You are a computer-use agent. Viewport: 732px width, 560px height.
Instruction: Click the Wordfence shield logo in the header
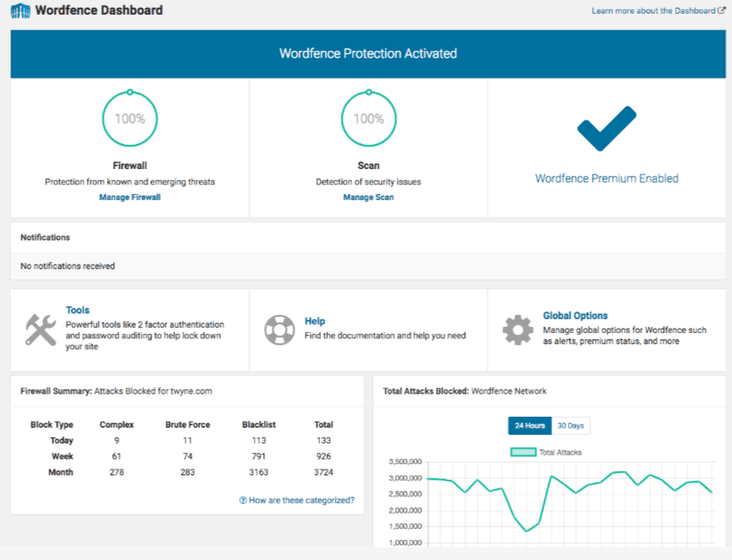click(22, 10)
